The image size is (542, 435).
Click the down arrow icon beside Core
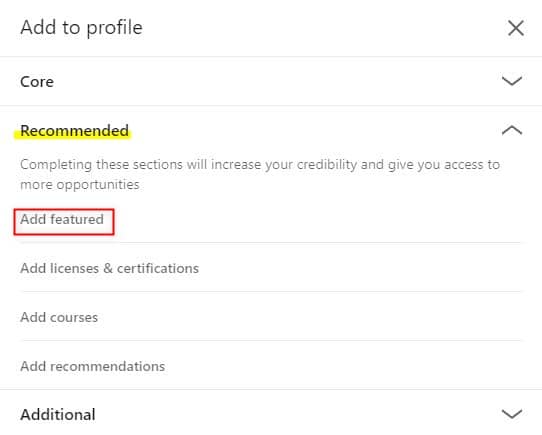512,81
